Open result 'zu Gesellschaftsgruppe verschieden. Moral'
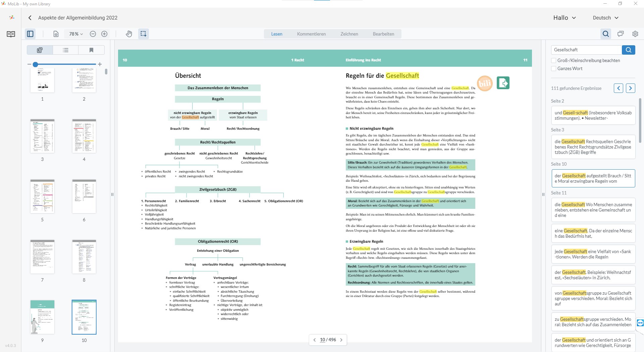 click(x=593, y=322)
